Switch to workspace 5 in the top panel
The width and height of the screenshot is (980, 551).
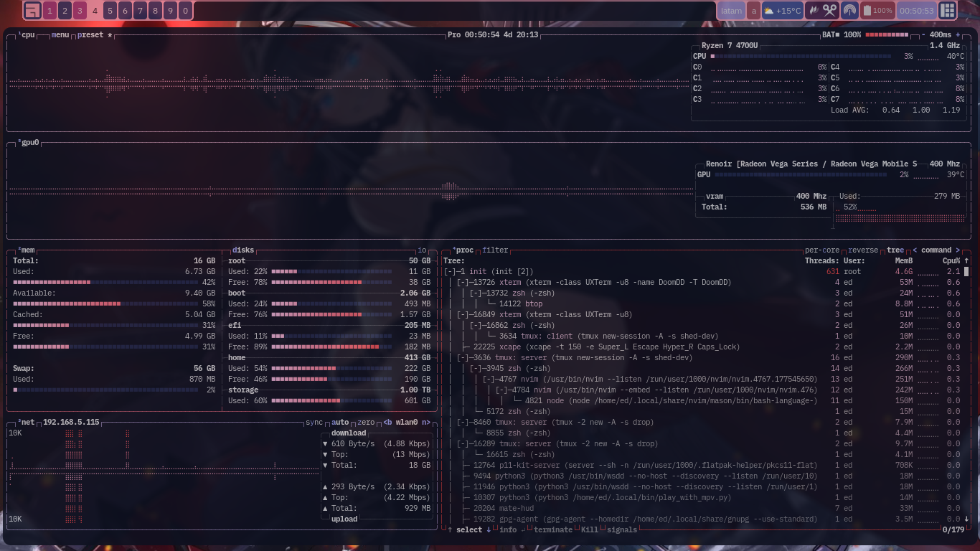pyautogui.click(x=110, y=11)
